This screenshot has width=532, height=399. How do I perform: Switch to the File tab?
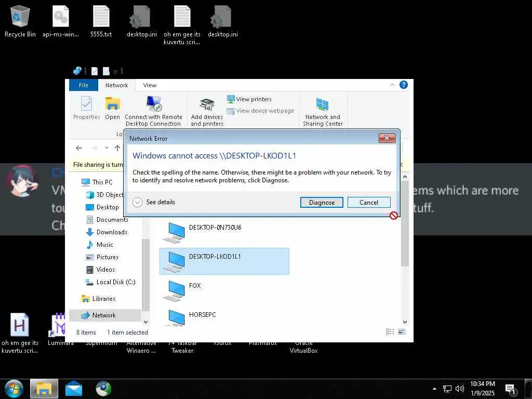pyautogui.click(x=84, y=85)
